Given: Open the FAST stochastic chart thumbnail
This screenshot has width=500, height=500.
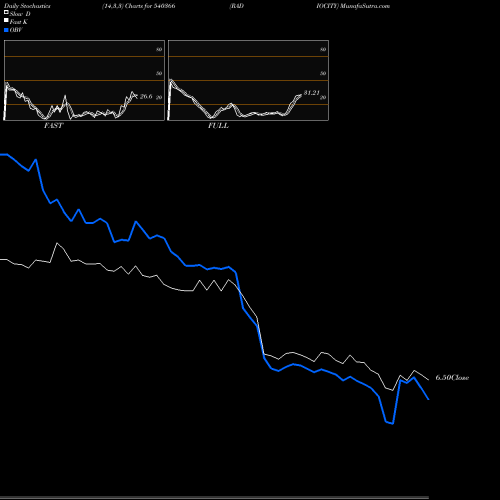Looking at the screenshot, I should point(84,80).
